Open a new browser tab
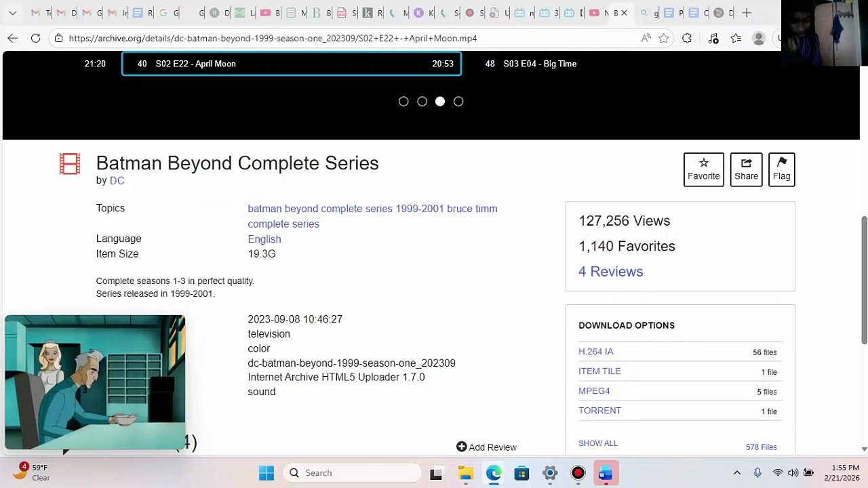Image resolution: width=868 pixels, height=488 pixels. tap(747, 13)
